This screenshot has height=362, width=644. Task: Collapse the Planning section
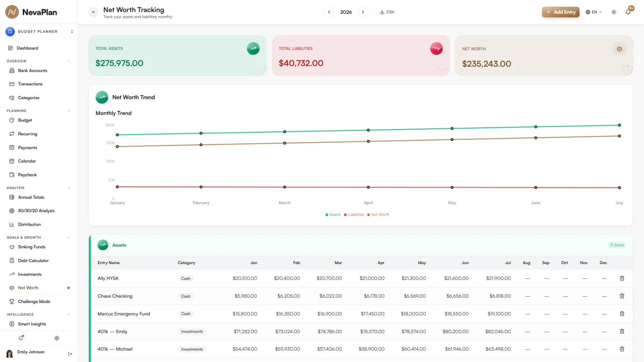pyautogui.click(x=68, y=111)
